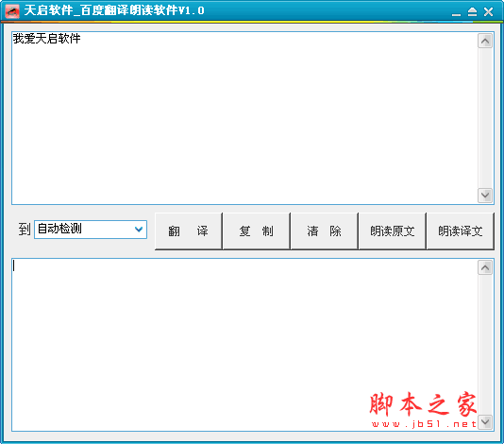The width and height of the screenshot is (504, 444).
Task: Click the 朗读原文 read-source button
Action: pos(392,231)
